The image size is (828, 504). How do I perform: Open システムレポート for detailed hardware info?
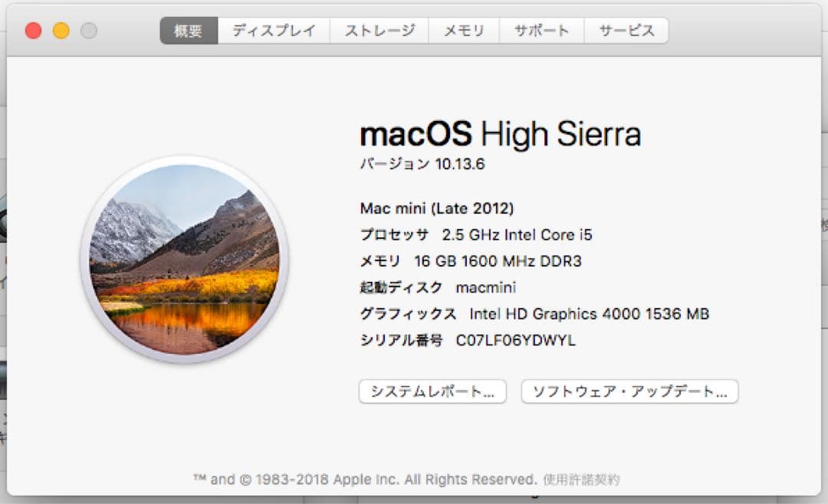coord(432,391)
